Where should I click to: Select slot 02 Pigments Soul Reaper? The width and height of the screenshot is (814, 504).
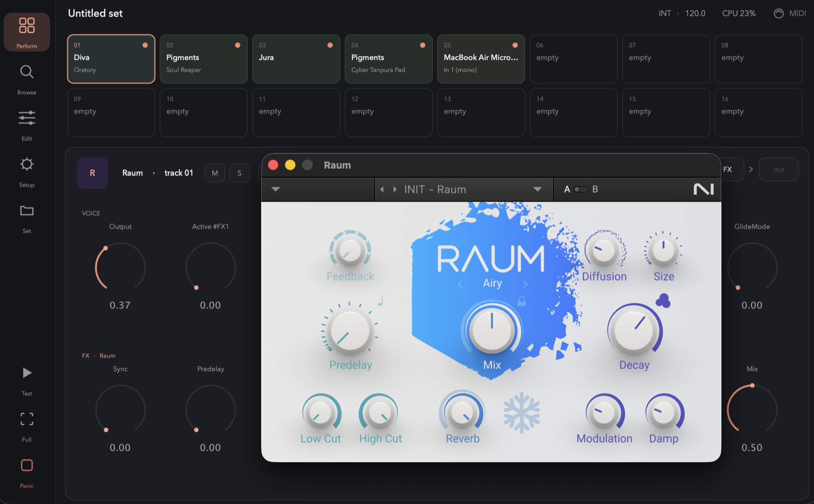pos(203,59)
